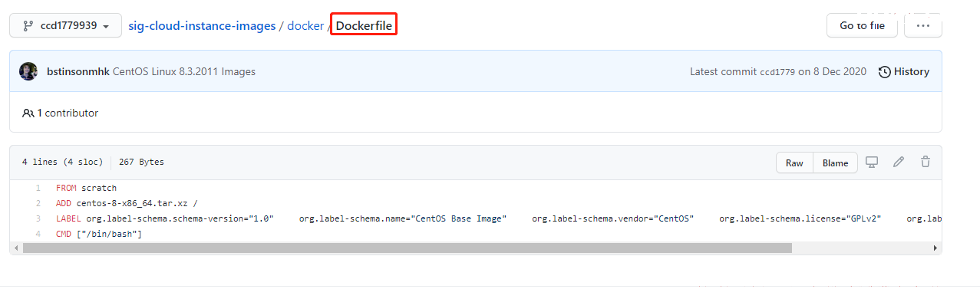Edit the file with pencil icon
Image resolution: width=980 pixels, height=289 pixels.
899,162
